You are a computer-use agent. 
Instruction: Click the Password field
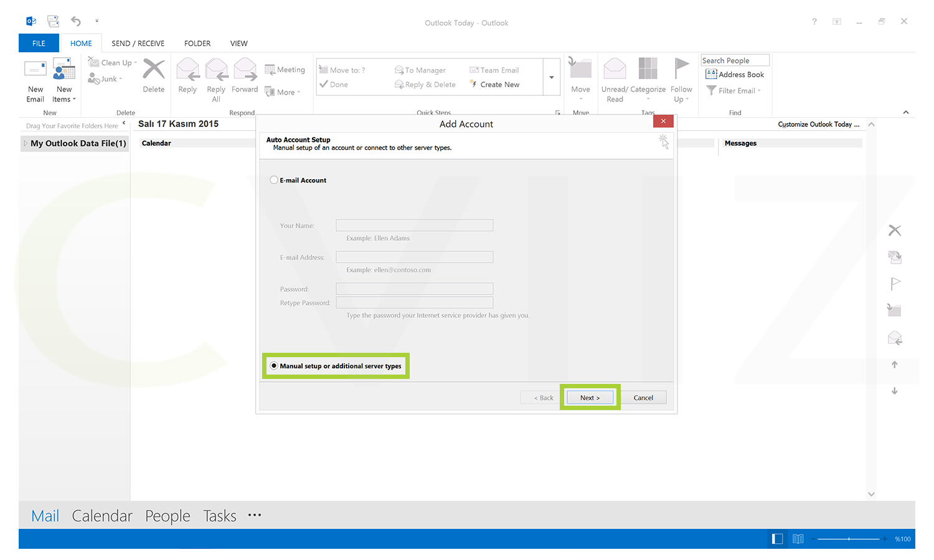(x=415, y=289)
